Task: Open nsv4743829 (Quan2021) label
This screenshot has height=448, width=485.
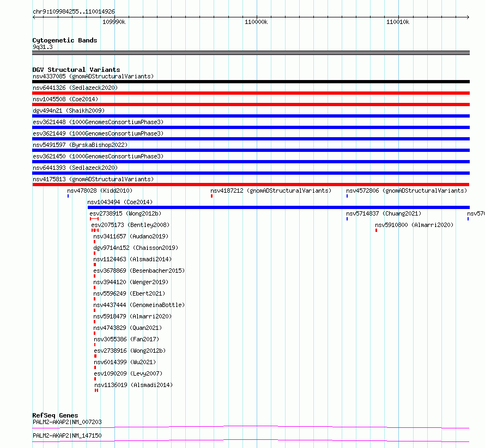Action: [x=128, y=328]
